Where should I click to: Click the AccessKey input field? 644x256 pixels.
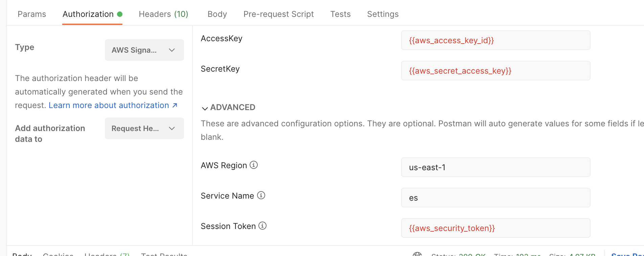[x=496, y=40]
